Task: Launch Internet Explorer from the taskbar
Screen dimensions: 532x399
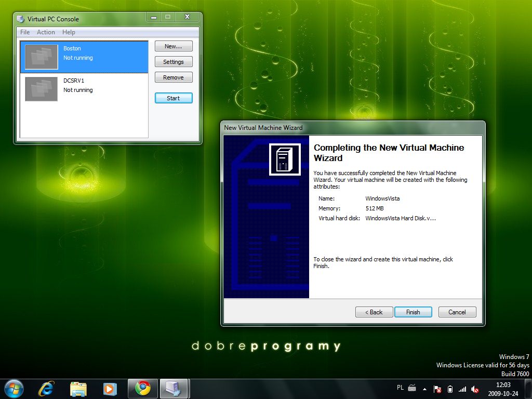Action: [46, 389]
